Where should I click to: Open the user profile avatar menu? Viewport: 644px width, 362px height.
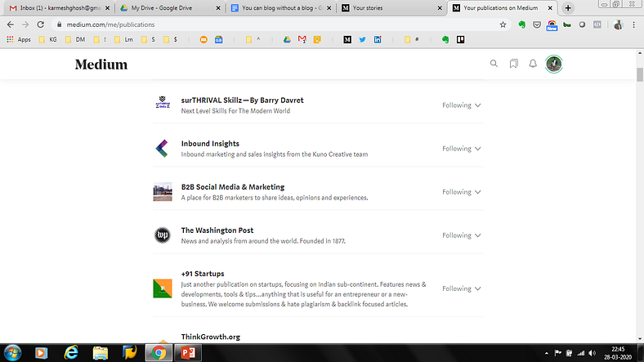[x=553, y=64]
